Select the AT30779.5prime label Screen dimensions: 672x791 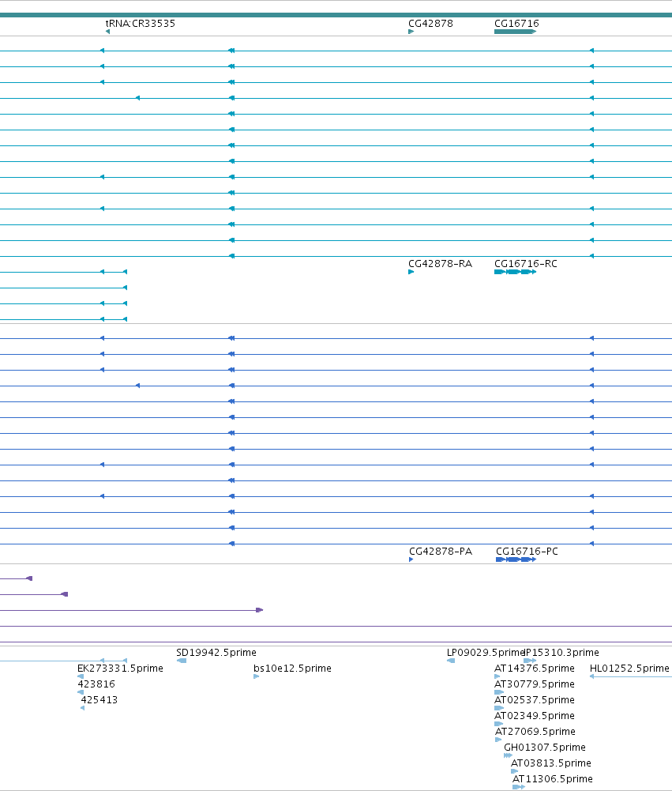[535, 684]
